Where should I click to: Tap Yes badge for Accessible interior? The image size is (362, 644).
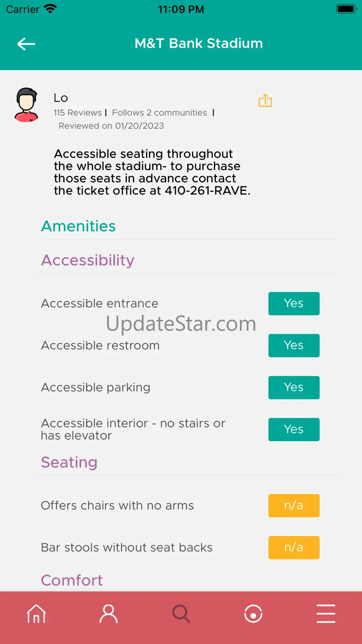click(294, 429)
